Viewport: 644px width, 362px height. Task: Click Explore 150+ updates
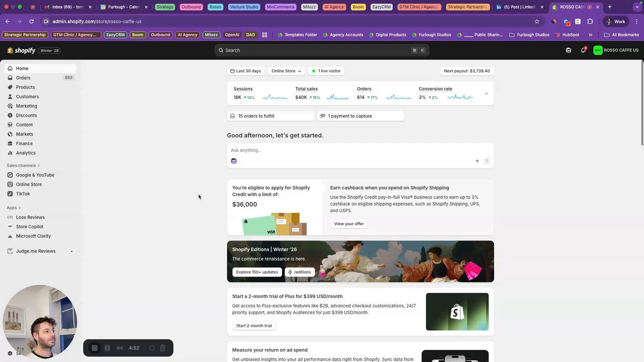coord(257,272)
